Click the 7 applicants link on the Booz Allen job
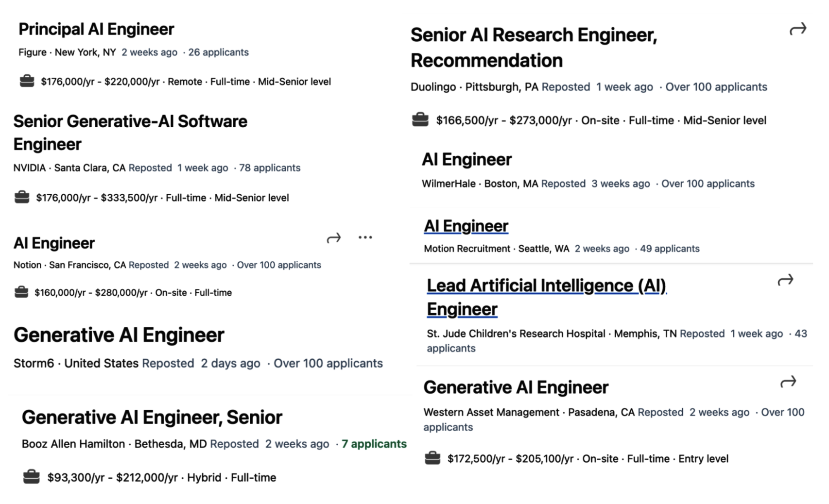This screenshot has height=504, width=829. click(x=374, y=443)
